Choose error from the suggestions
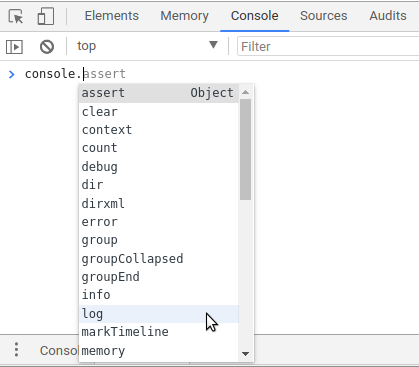 click(159, 222)
